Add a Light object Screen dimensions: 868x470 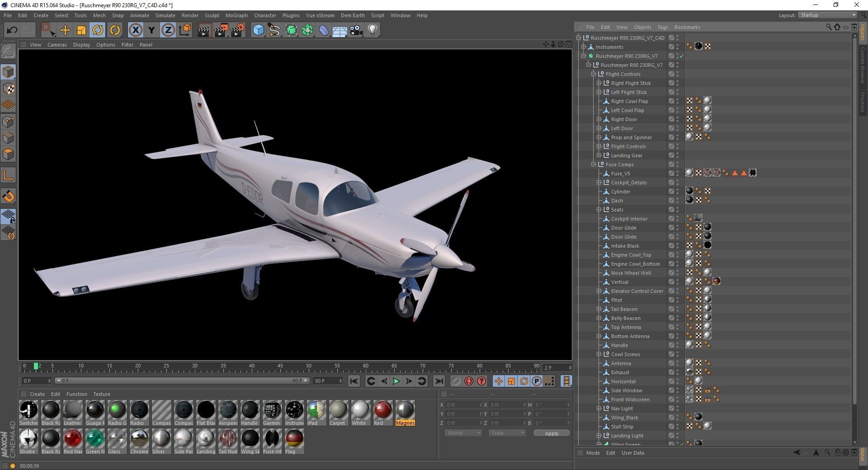[373, 30]
